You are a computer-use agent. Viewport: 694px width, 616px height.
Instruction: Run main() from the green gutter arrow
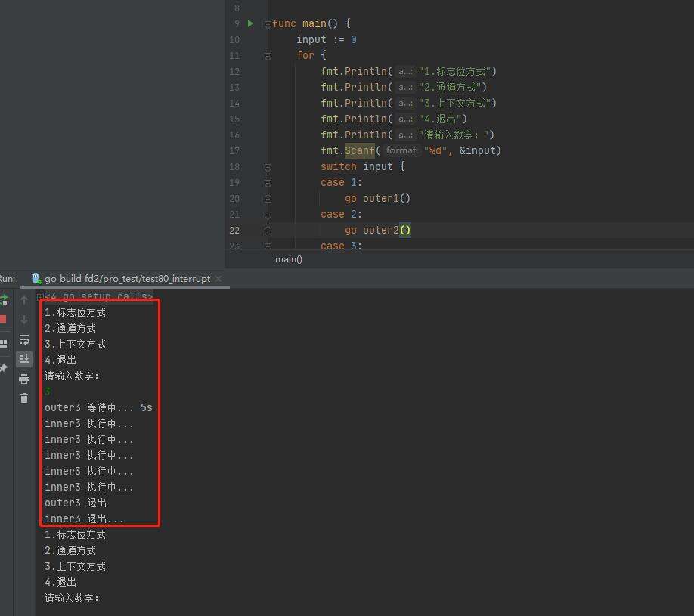pos(250,23)
